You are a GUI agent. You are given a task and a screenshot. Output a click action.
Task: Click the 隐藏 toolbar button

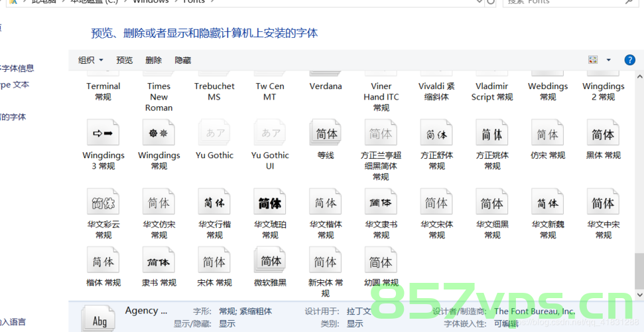coord(183,60)
